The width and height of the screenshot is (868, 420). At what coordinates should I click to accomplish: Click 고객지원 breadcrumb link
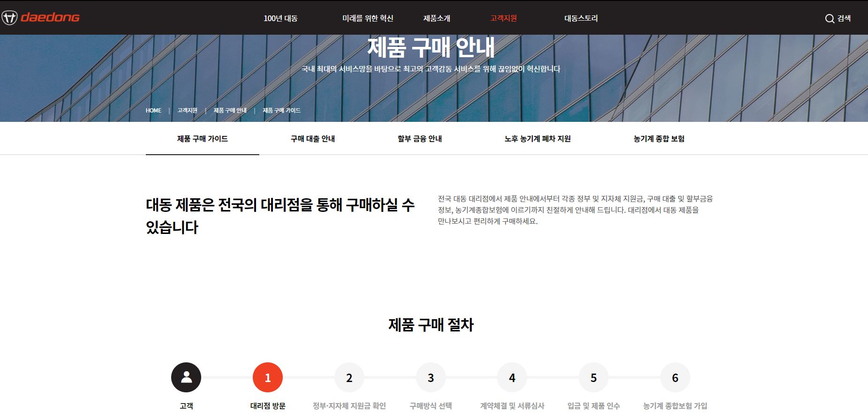188,111
